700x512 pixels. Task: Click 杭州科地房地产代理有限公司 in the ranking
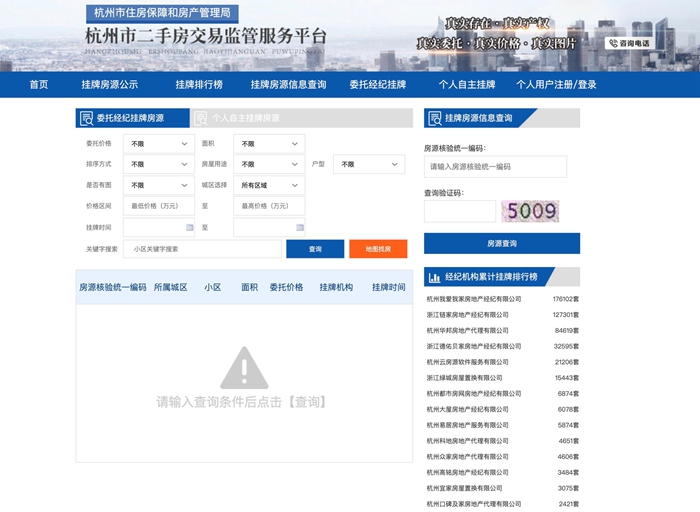467,441
